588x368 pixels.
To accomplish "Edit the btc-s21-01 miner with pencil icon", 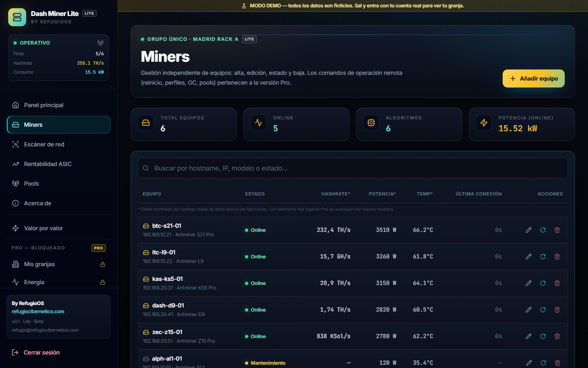I will [x=528, y=230].
